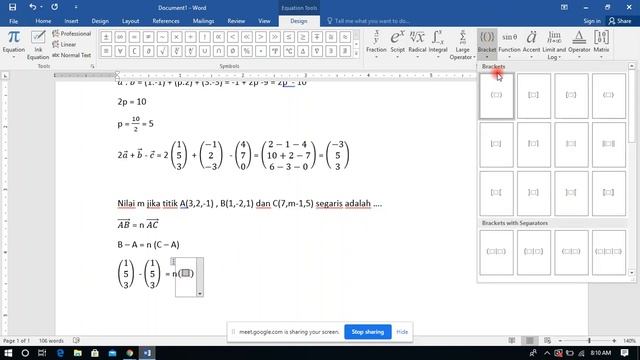Insert the degrees Fahrenheit symbol
The height and width of the screenshot is (360, 640).
[275, 51]
